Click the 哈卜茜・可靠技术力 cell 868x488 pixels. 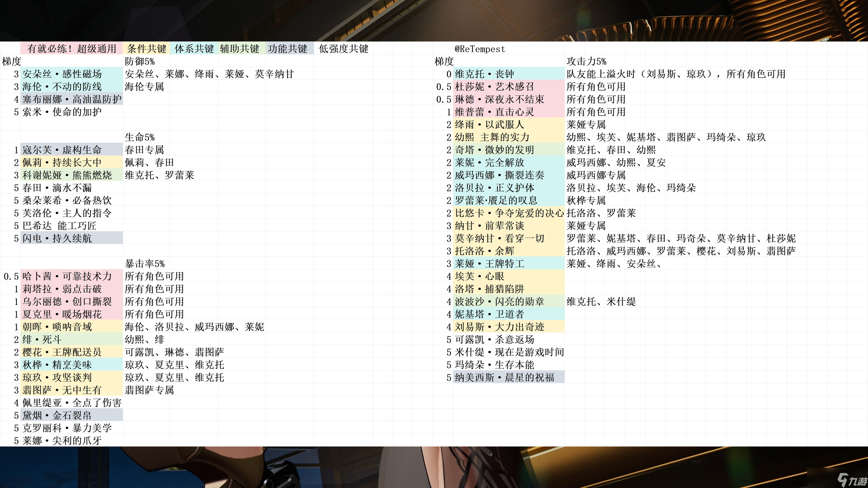pyautogui.click(x=67, y=276)
